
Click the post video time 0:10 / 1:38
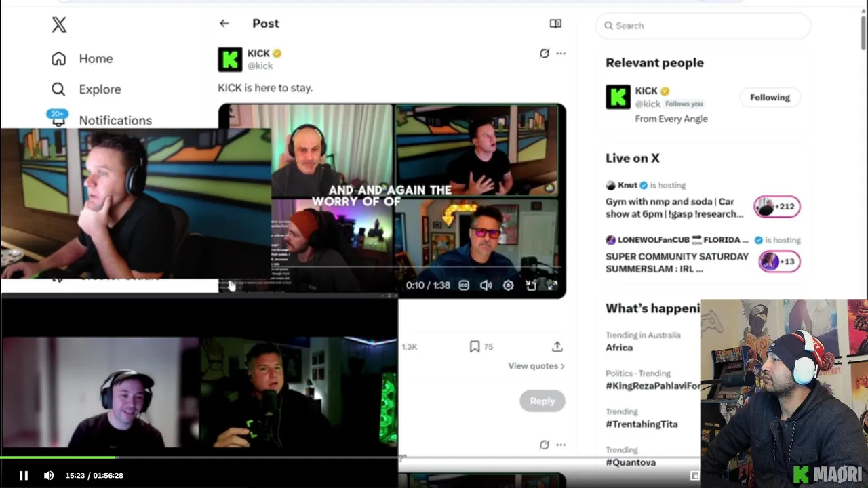[x=428, y=285]
